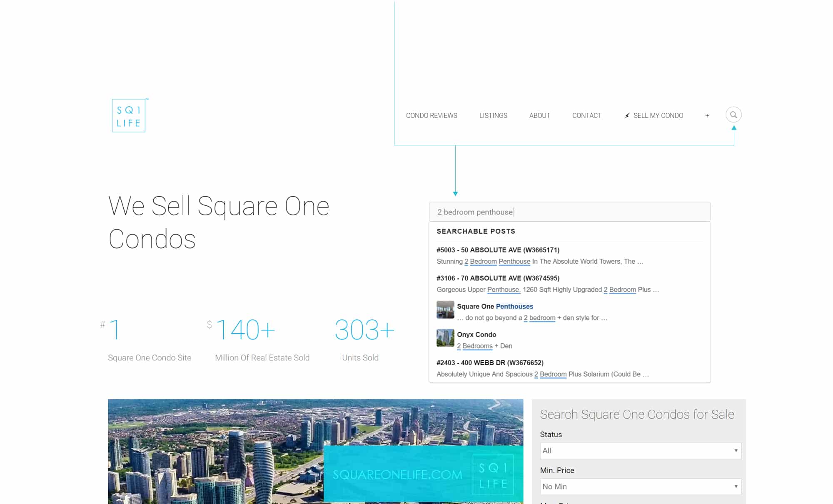Screen dimensions: 833x504
Task: Click the Onyx Condo thumbnail image
Action: tap(445, 338)
